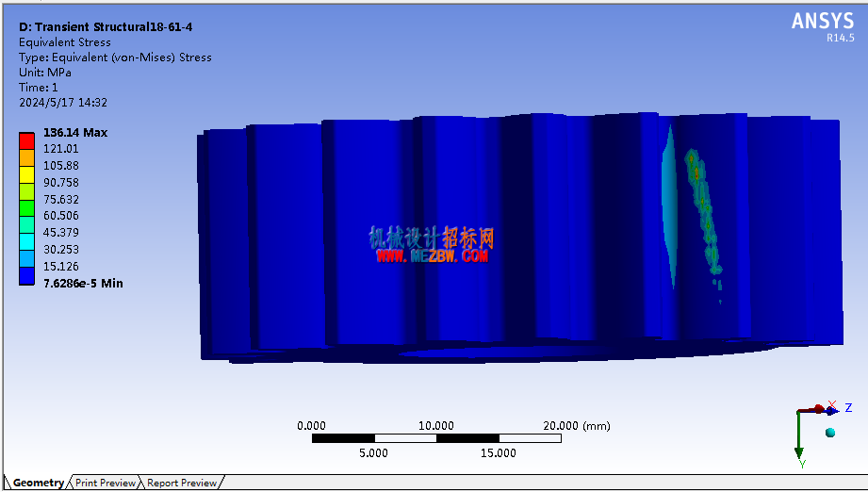868x492 pixels.
Task: Select the 121.01 legend value
Action: coord(61,148)
